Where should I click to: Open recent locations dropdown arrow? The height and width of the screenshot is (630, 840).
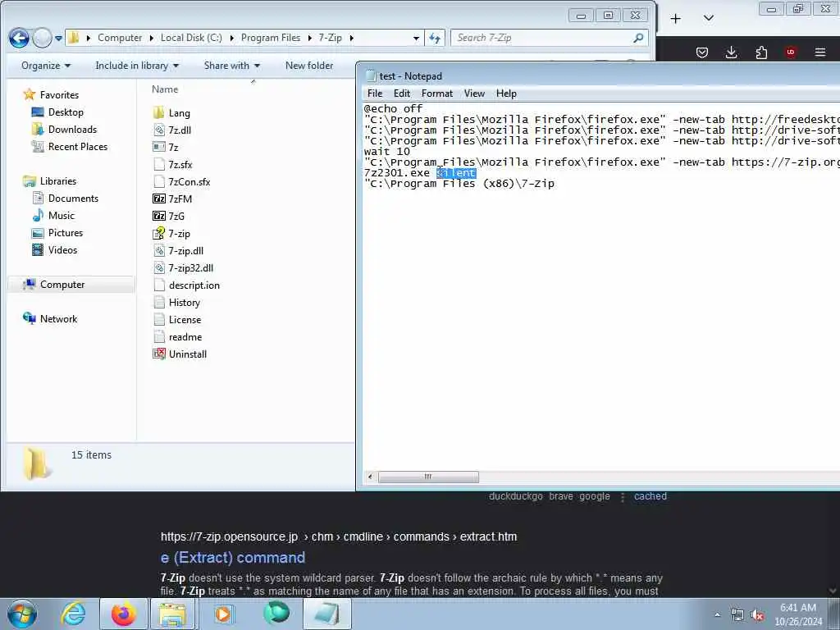58,39
